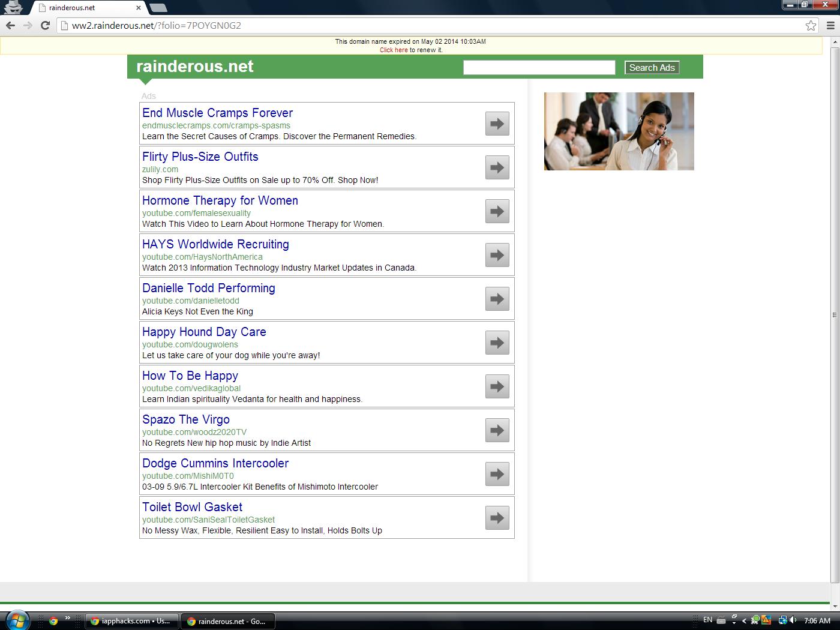Open the Hormone Therapy for Women link
This screenshot has height=630, width=840.
220,200
